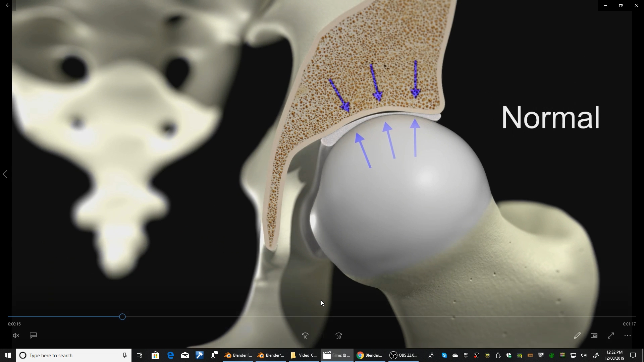
Task: Click the total duration 0:01:17
Action: coord(629,324)
